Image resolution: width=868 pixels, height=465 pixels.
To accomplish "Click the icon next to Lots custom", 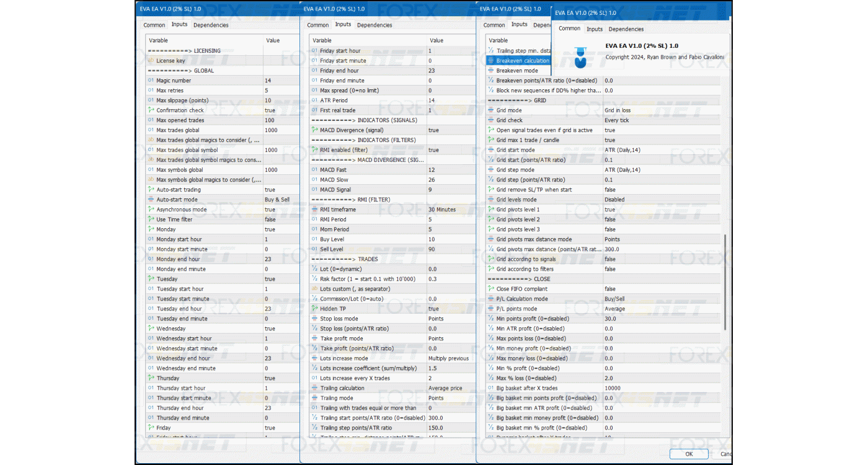I will click(314, 289).
